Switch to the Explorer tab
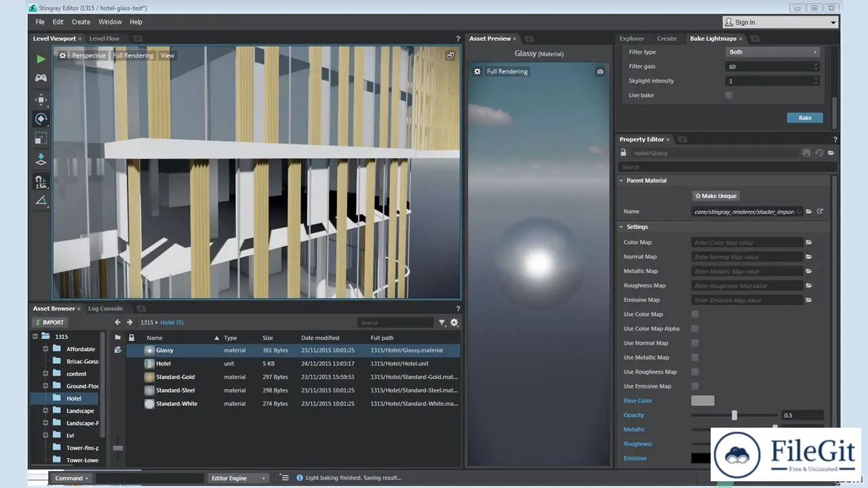 631,39
